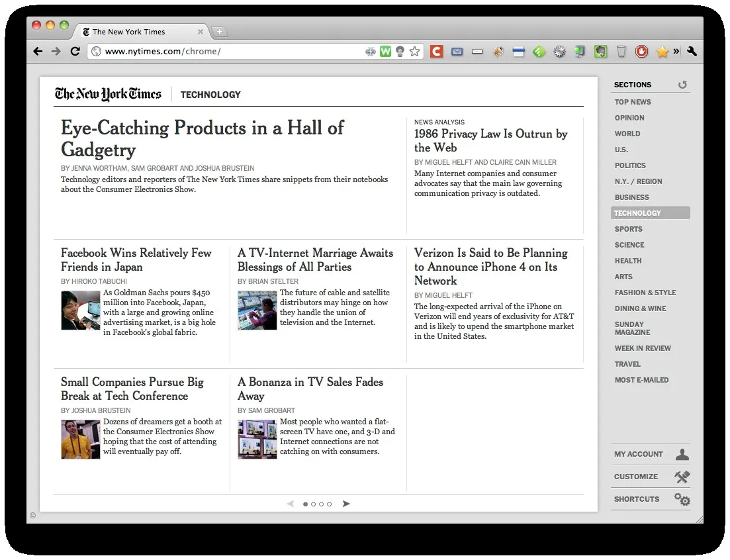Open the Eye-Catching Products in a Hall of Gadgetry headline
The width and height of the screenshot is (730, 560).
202,139
